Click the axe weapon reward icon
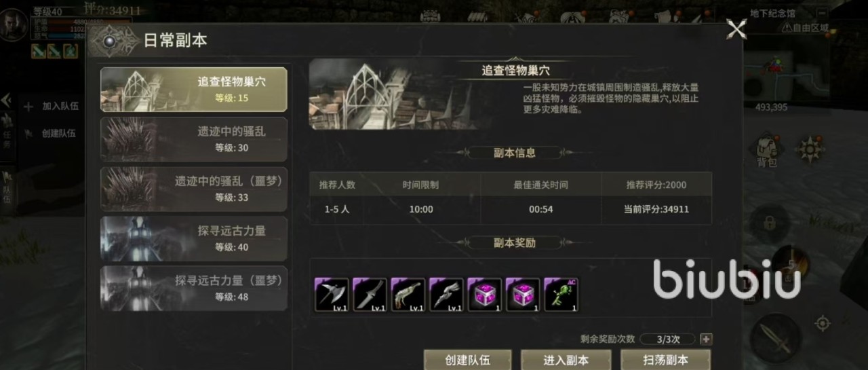Viewport: 868px width, 370px height. click(x=332, y=295)
